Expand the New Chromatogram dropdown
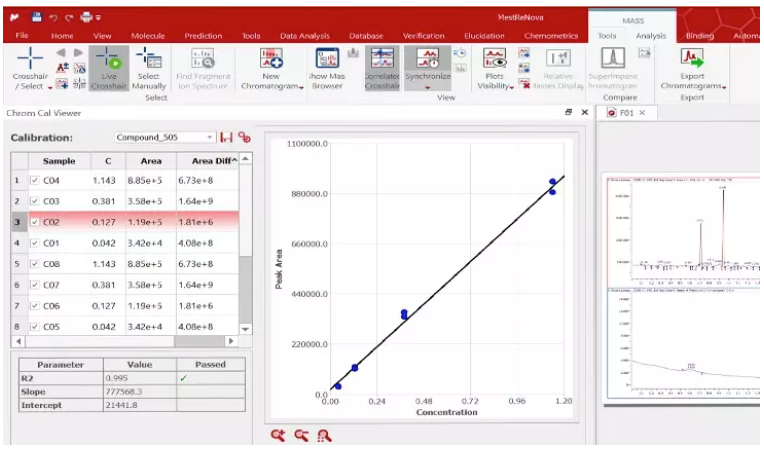 (x=271, y=87)
